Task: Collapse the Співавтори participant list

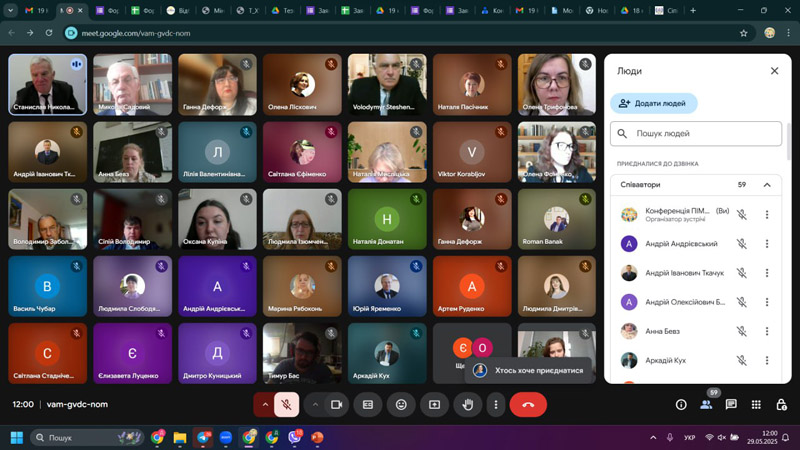Action: (x=767, y=185)
